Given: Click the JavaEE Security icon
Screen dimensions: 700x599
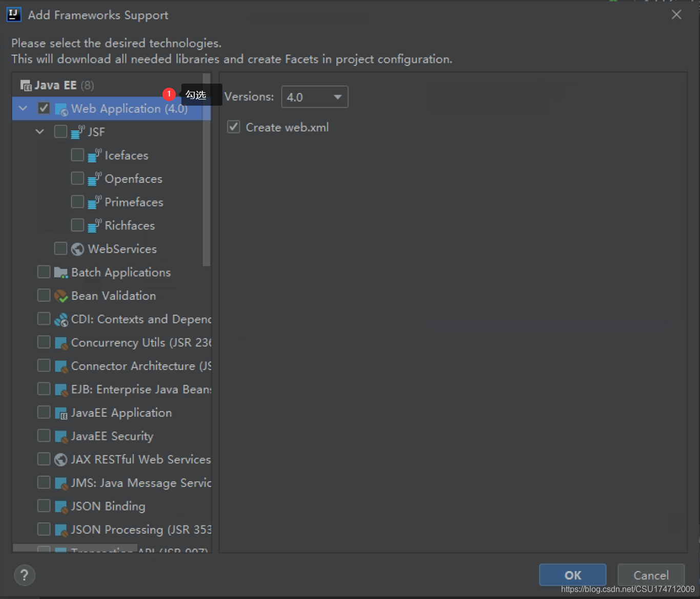Looking at the screenshot, I should click(x=61, y=436).
